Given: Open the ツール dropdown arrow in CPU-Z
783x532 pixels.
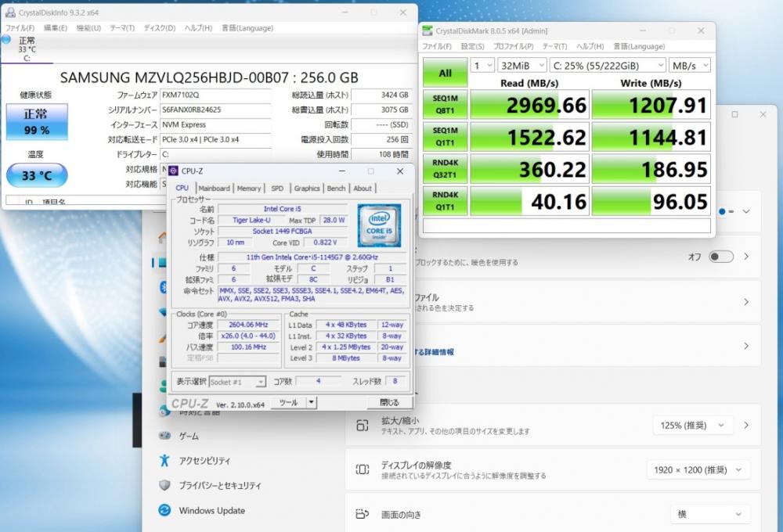Looking at the screenshot, I should coord(311,402).
